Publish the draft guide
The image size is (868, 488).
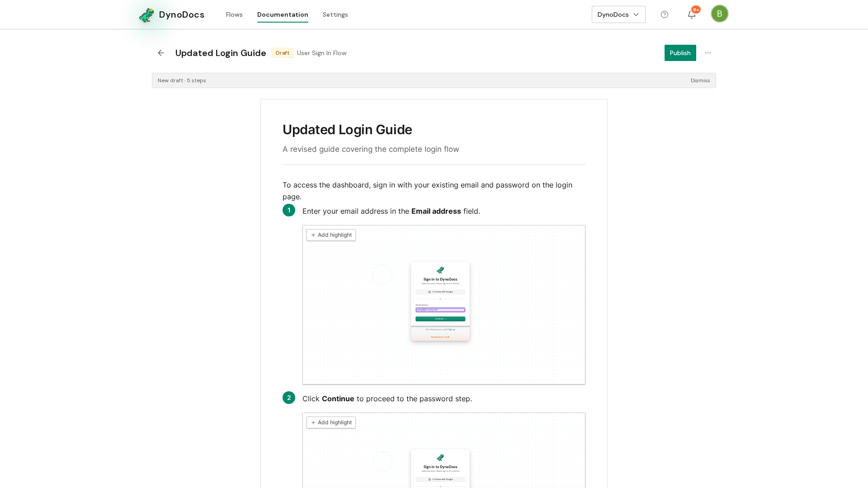(x=680, y=53)
